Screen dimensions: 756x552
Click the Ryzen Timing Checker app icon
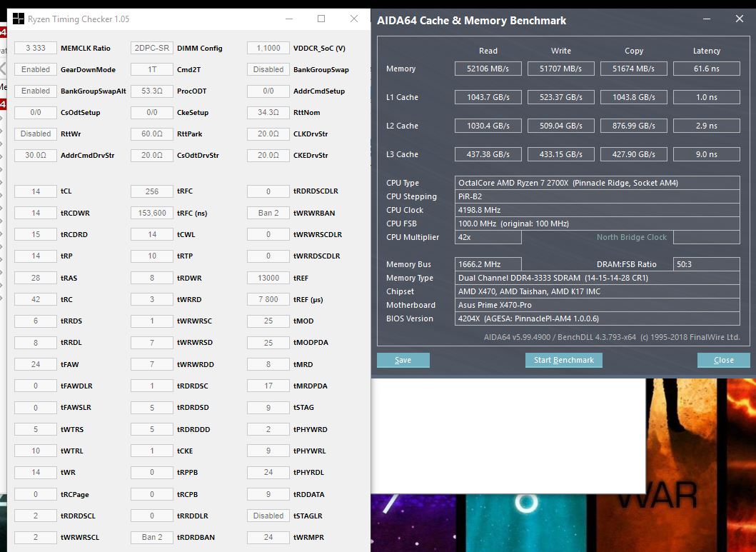[x=19, y=19]
